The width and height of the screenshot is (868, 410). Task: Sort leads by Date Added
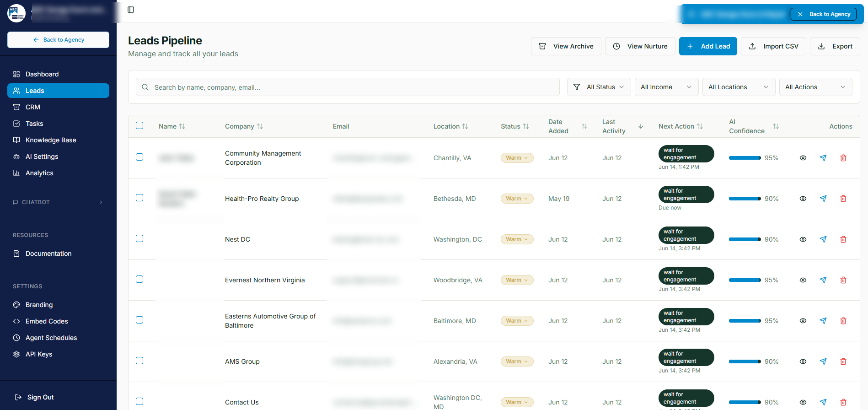click(584, 126)
